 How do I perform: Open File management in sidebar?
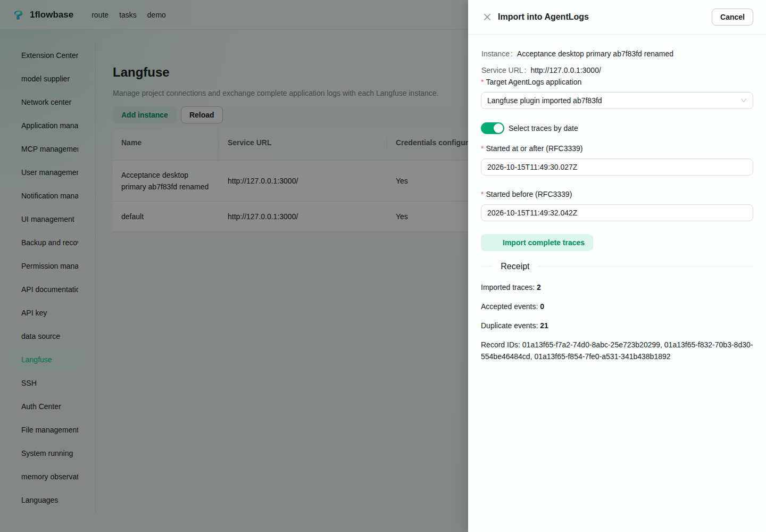(x=48, y=430)
